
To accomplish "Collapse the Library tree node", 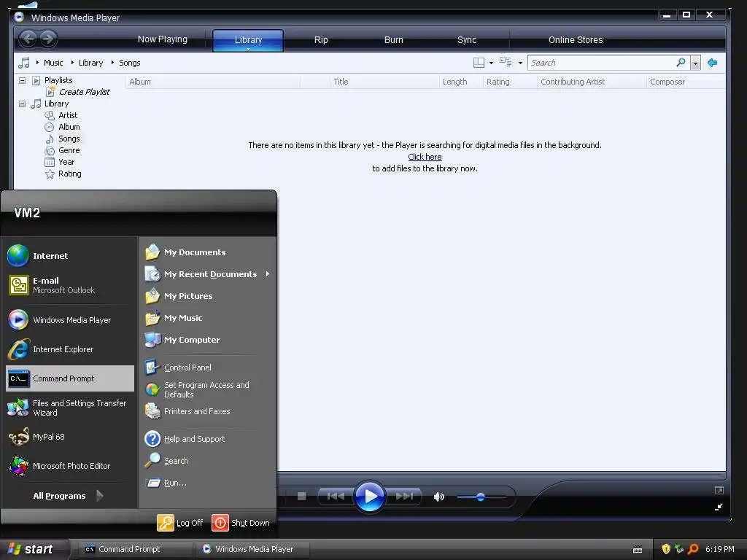I will 22,104.
